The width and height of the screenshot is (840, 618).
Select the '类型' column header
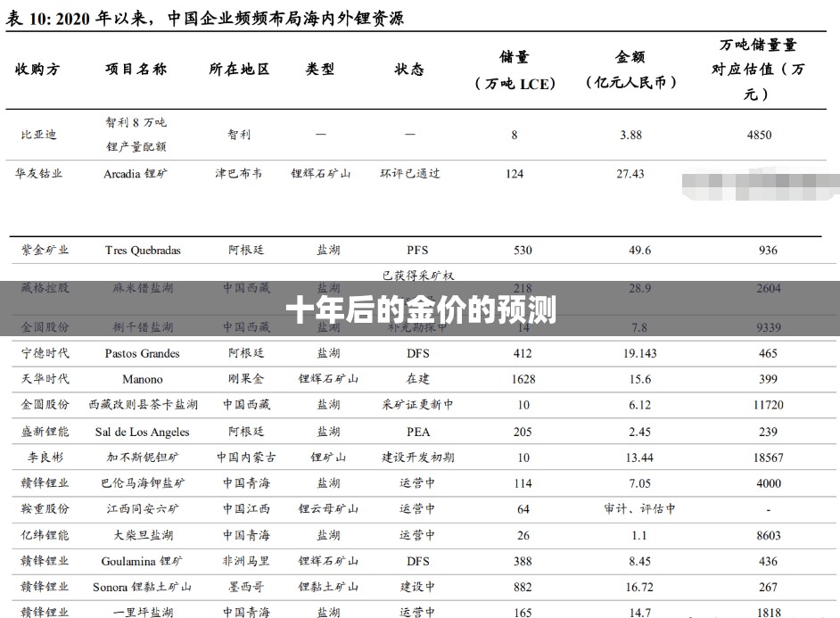320,69
